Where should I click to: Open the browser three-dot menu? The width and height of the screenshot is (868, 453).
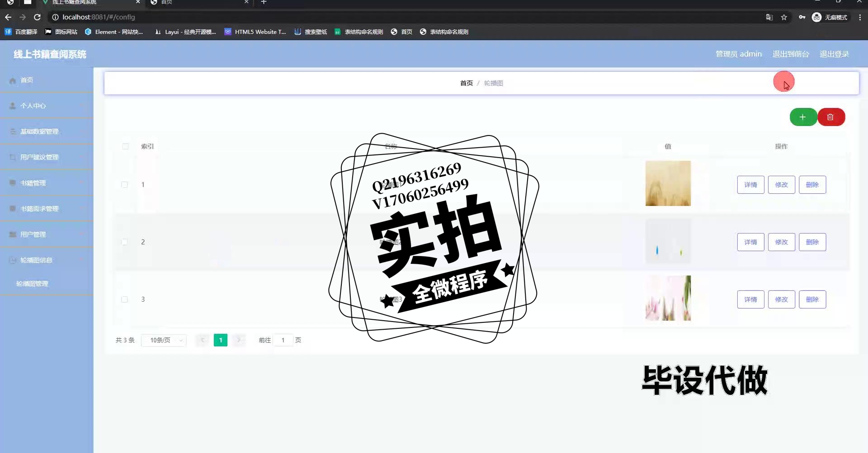(x=860, y=17)
